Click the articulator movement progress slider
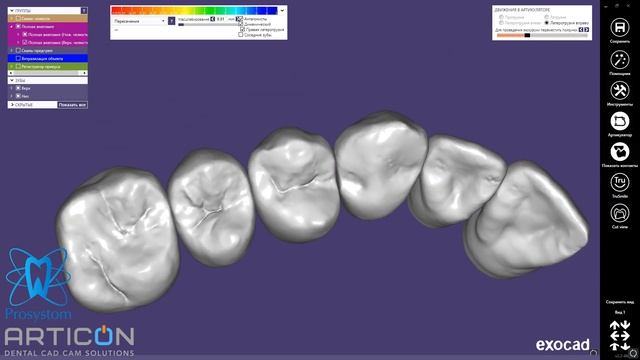640x360 pixels. click(x=542, y=36)
